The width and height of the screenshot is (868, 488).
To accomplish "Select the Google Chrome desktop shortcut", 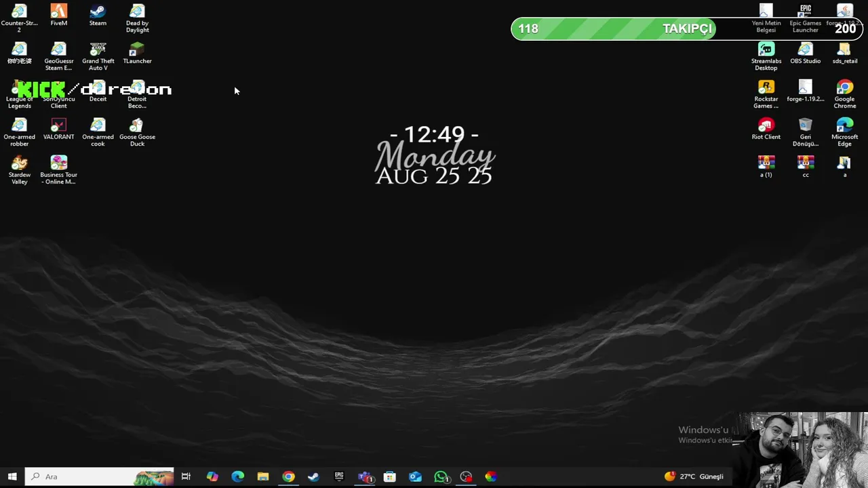I will tap(845, 94).
